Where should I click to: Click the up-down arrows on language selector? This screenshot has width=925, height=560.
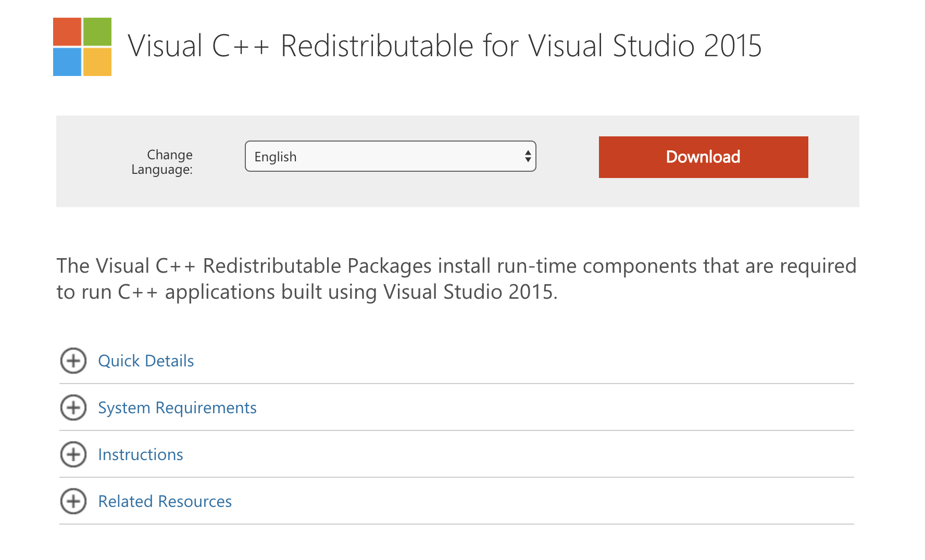[528, 156]
